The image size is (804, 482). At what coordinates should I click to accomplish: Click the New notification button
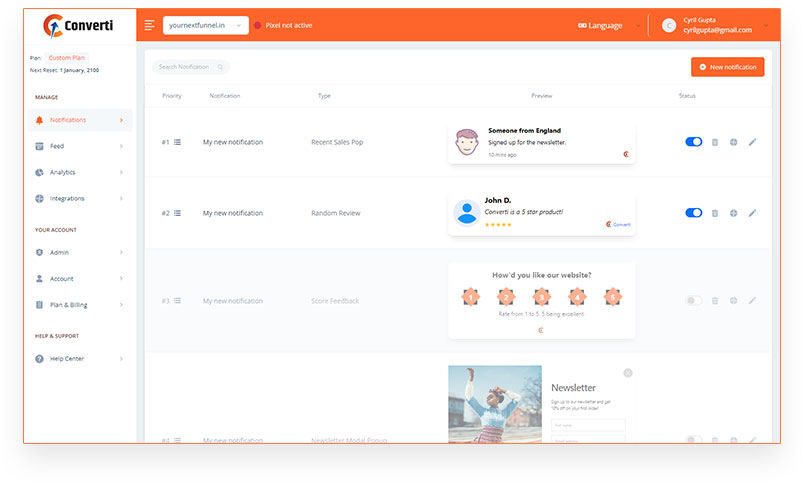728,67
